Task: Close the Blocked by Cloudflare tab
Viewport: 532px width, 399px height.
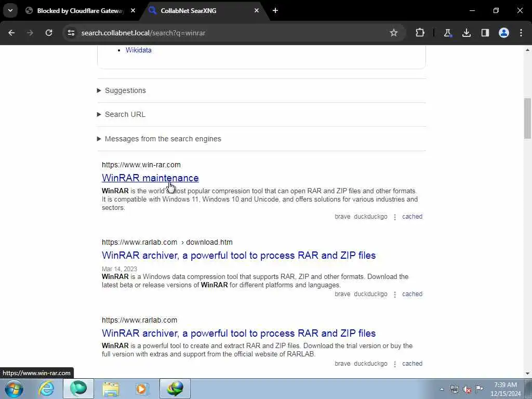Action: 133,10
